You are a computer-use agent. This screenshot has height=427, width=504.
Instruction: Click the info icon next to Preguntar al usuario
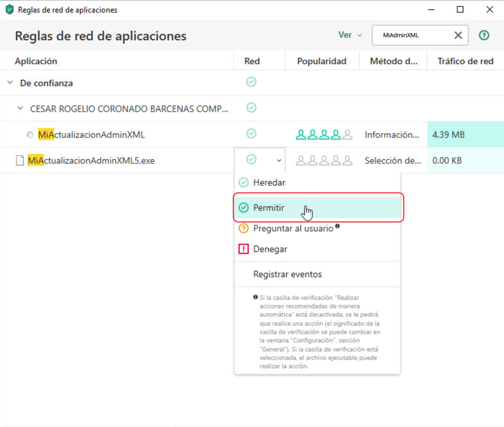338,227
